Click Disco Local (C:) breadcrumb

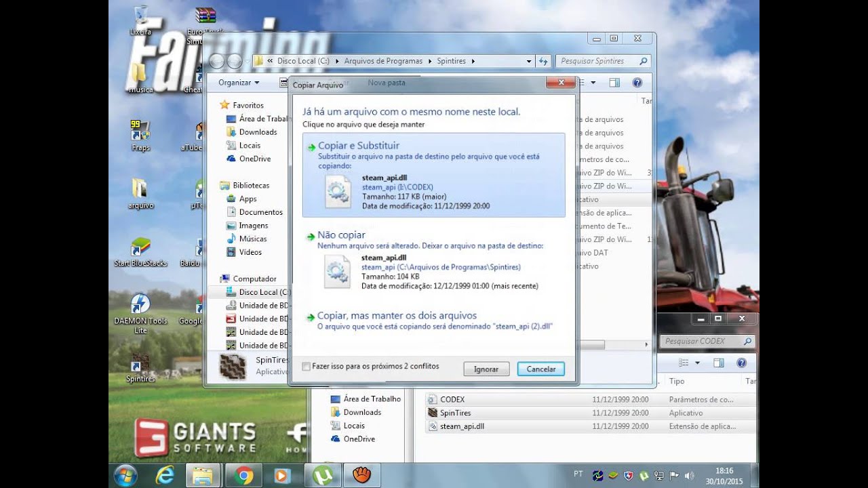pos(303,61)
